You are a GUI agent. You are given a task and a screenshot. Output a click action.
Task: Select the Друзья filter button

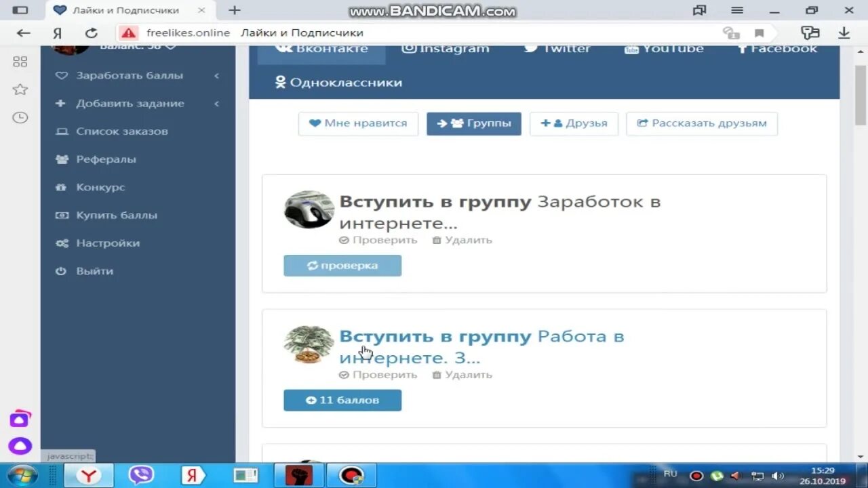pyautogui.click(x=574, y=123)
